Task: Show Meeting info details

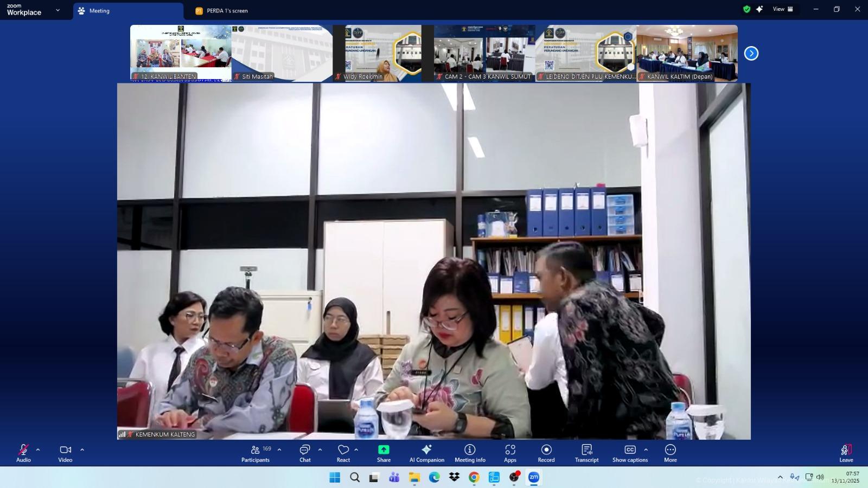Action: tap(470, 453)
